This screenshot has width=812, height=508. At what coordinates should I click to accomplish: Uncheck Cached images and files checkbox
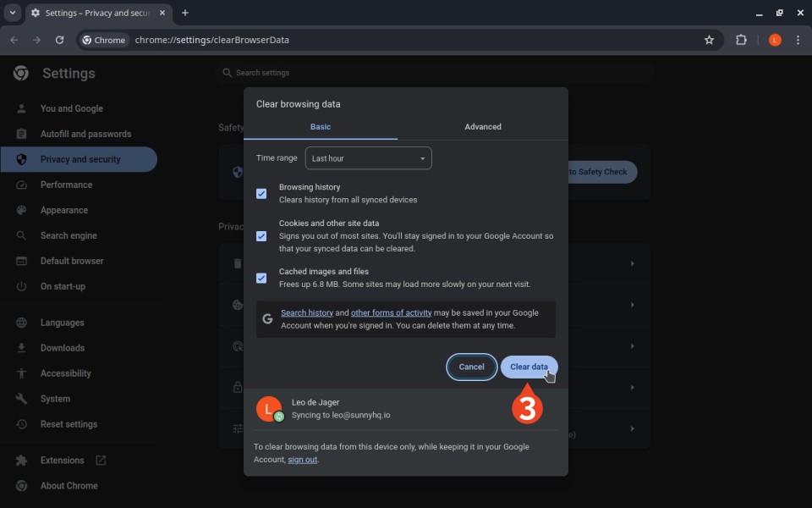[261, 278]
